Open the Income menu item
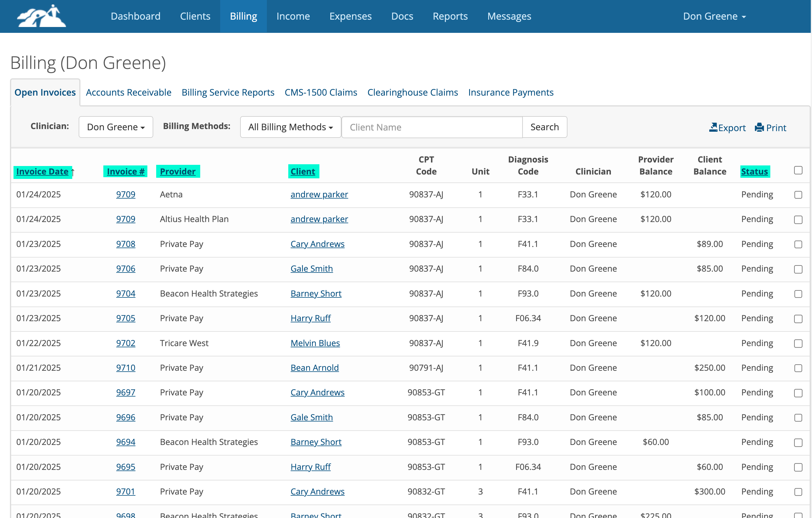Viewport: 812px width, 518px height. [x=293, y=16]
